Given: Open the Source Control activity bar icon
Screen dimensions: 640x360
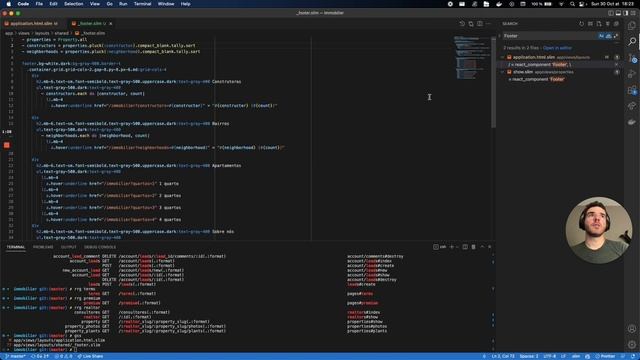Looking at the screenshot, I should click(x=632, y=58).
